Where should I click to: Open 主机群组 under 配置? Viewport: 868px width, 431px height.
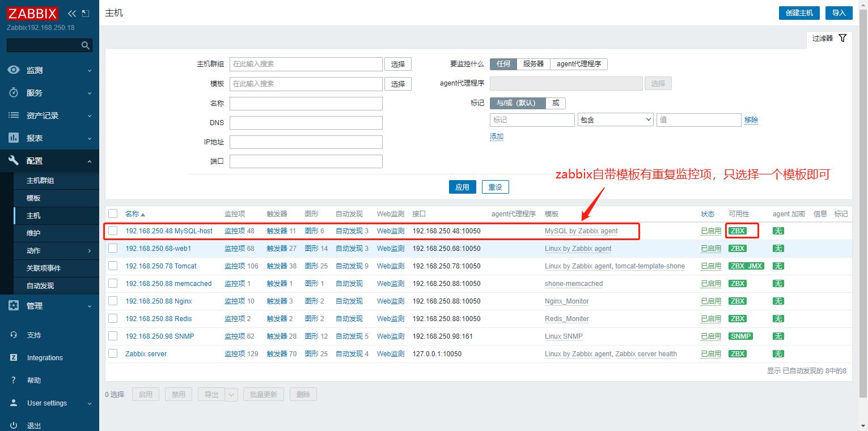(40, 181)
